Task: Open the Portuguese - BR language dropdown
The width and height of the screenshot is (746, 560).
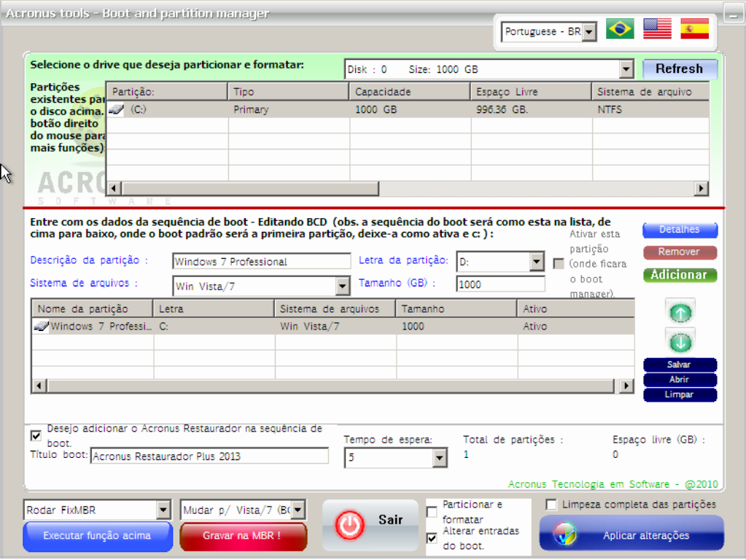Action: coord(589,32)
